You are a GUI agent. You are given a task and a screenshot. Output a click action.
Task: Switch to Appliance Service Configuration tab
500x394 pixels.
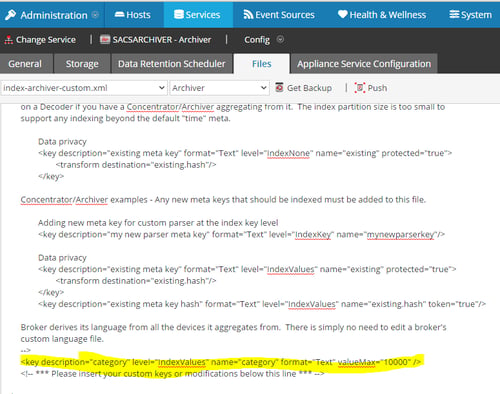pos(364,64)
